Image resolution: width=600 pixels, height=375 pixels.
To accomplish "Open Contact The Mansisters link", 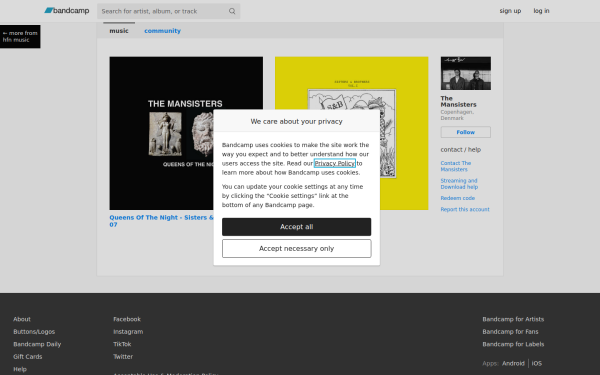I will tap(455, 166).
